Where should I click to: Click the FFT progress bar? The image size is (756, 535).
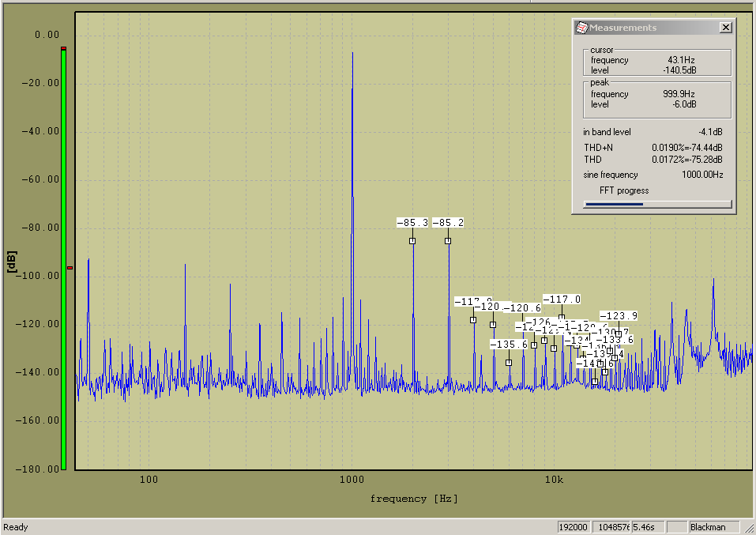pos(657,204)
